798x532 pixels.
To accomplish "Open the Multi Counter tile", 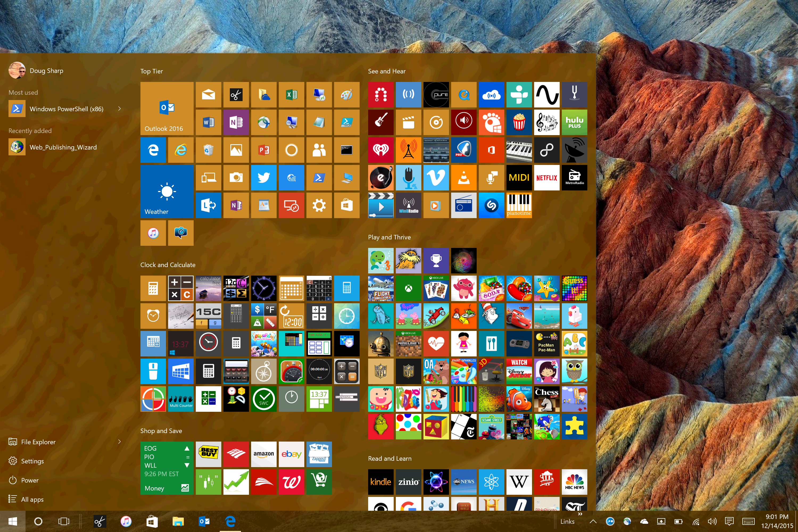I will pos(181,399).
